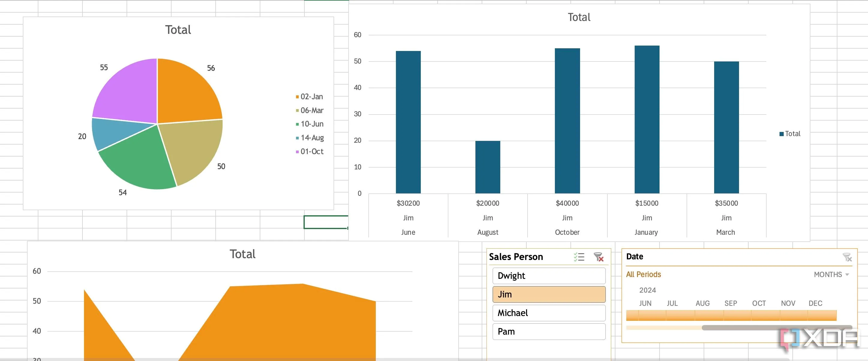
Task: Click the $40000 axis label
Action: [x=567, y=203]
